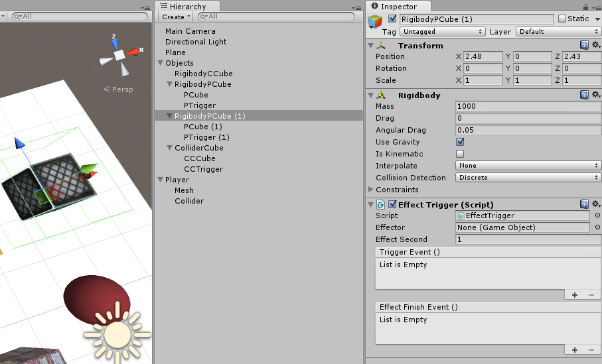Screen dimensions: 602x364
Task: Click the Script field object picker circle
Action: 597,215
